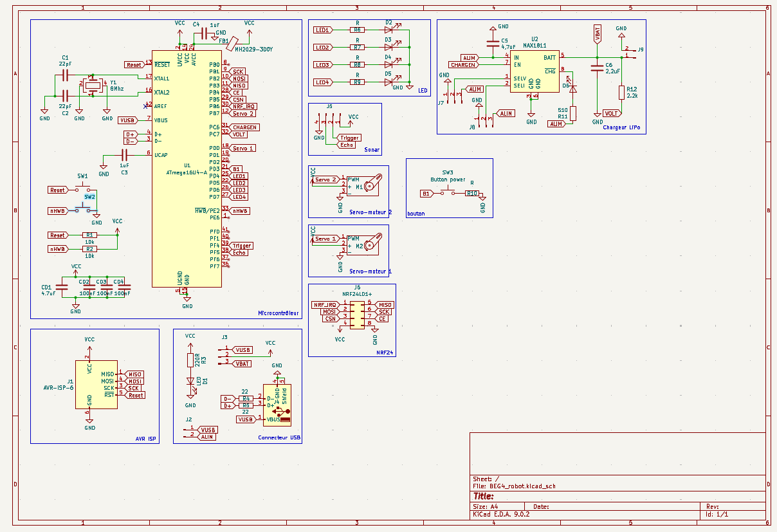Screen dimensions: 777x532
Task: Select the R12 2.2k resistor
Action: pos(621,93)
